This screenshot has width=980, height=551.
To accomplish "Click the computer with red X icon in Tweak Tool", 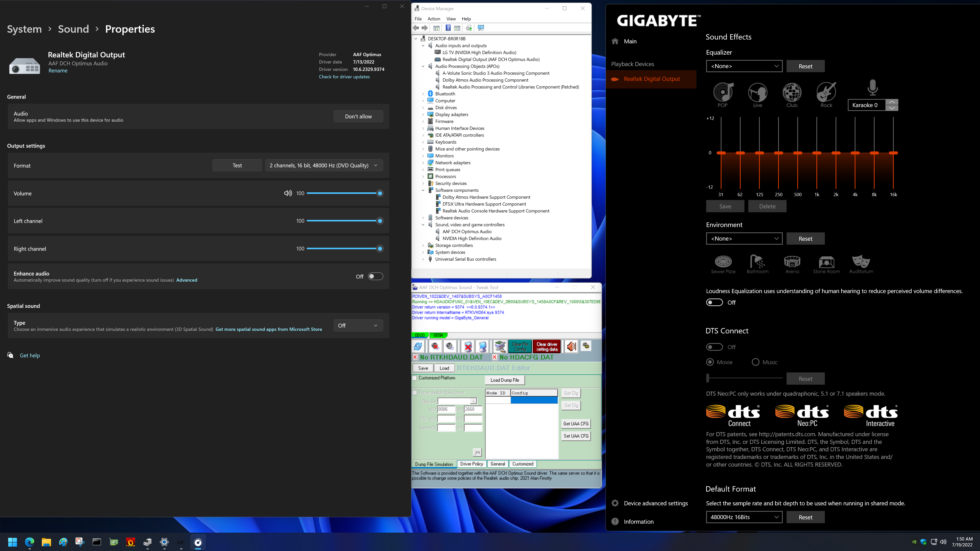I will (x=468, y=346).
